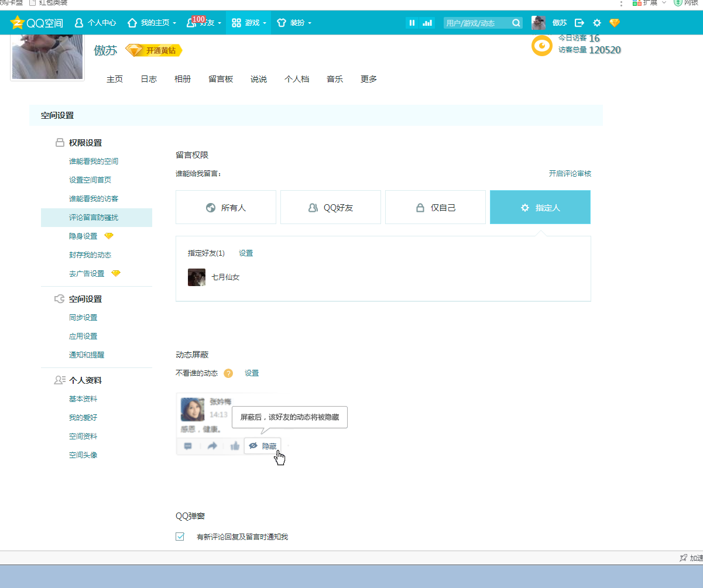Focus the 用户/游戏/动态 search field
The image size is (703, 588).
pos(477,23)
